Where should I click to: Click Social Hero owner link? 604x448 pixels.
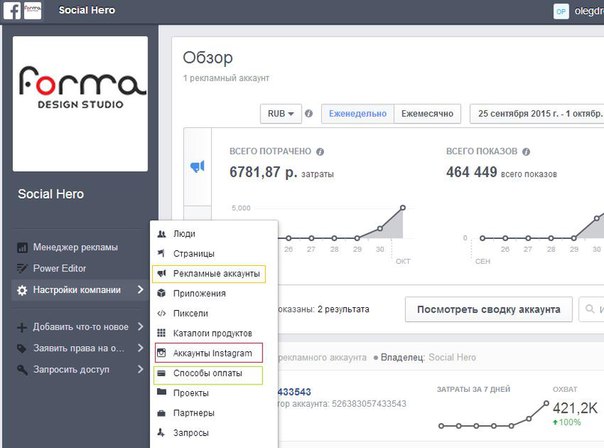pos(452,357)
